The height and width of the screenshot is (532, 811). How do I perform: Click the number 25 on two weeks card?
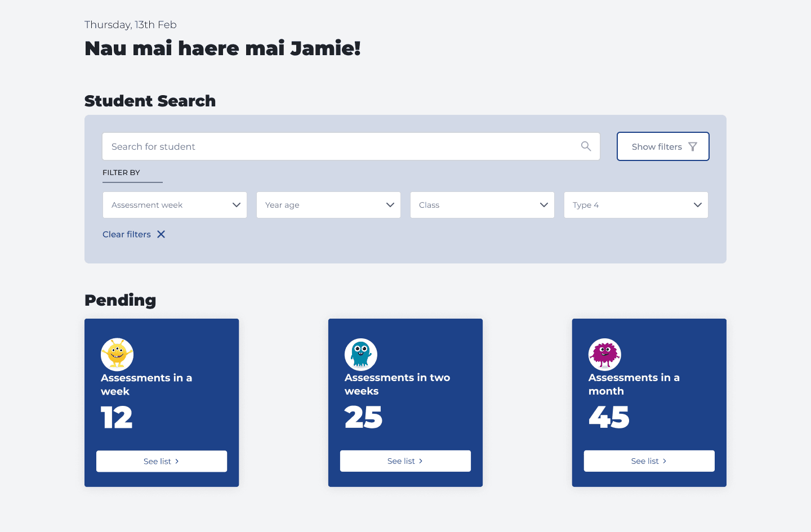pos(363,418)
